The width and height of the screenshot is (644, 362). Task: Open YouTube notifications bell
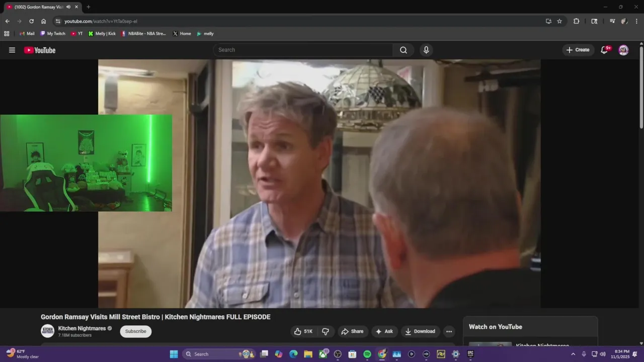(x=605, y=50)
